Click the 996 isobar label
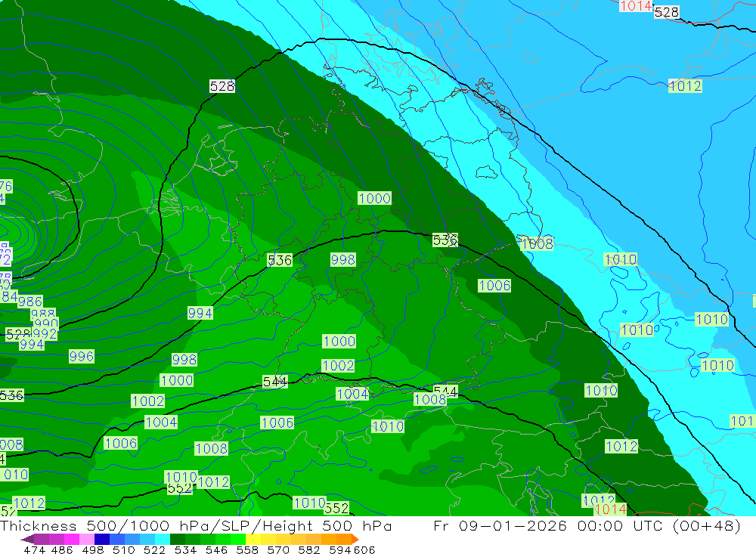The image size is (756, 554). click(82, 356)
